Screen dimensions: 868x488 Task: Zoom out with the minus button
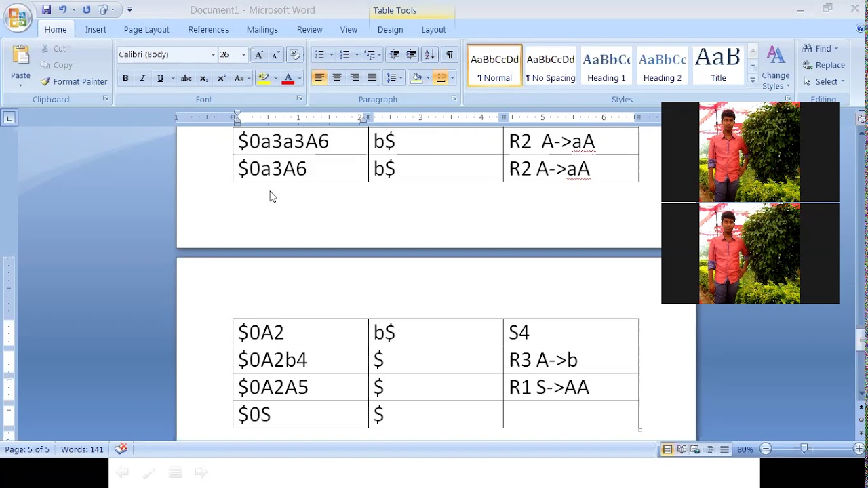pos(766,449)
